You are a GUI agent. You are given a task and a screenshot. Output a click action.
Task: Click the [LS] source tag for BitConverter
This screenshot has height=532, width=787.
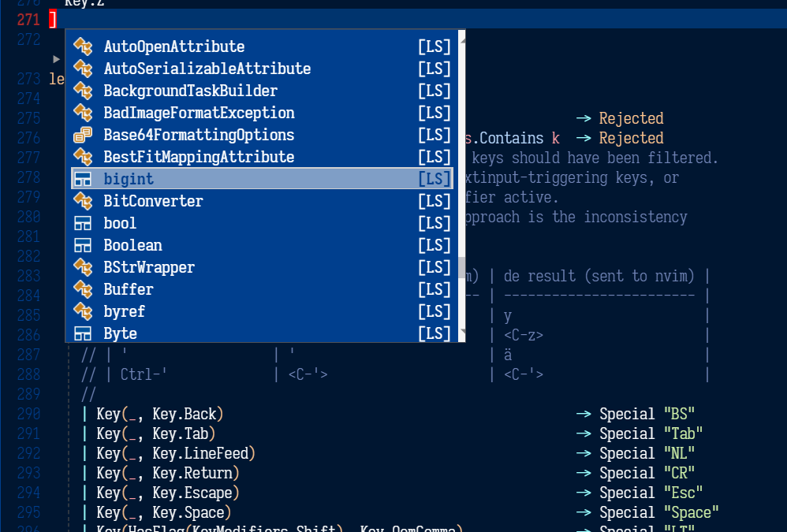point(435,201)
